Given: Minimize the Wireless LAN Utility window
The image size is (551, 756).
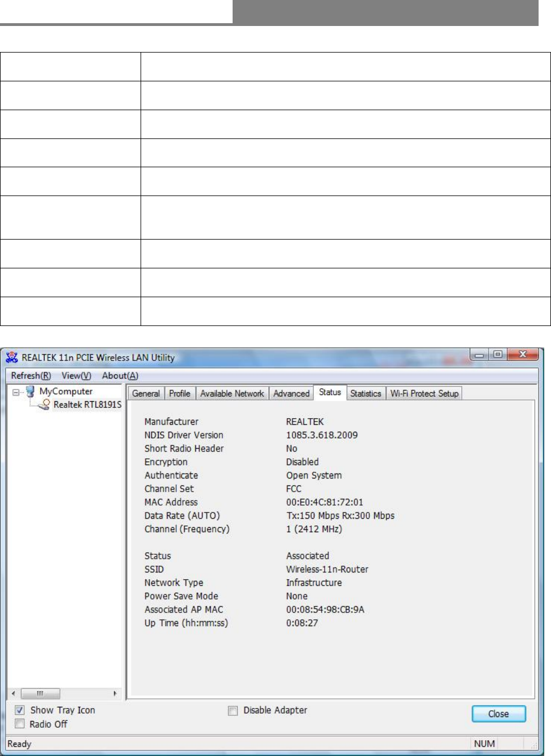Looking at the screenshot, I should pyautogui.click(x=479, y=355).
